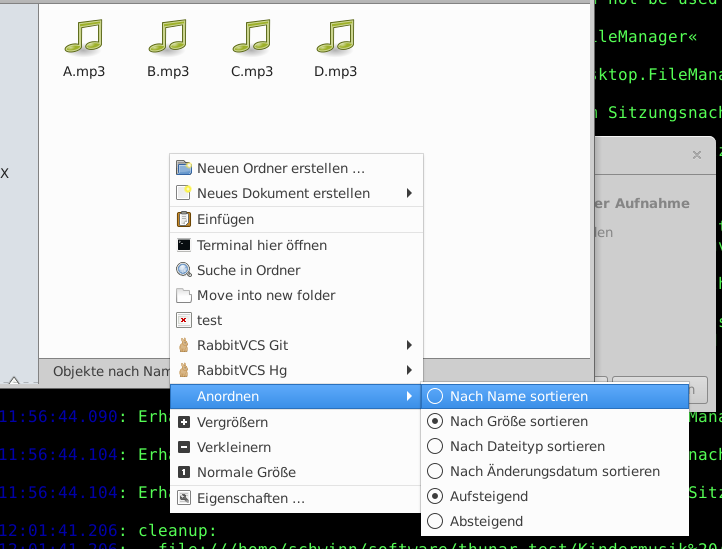This screenshot has height=549, width=722.
Task: Open Eigenschaften from the context menu
Action: pyautogui.click(x=250, y=498)
